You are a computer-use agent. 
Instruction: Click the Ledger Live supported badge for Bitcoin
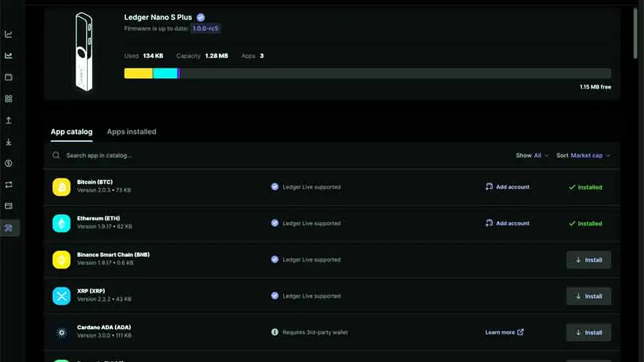click(275, 186)
